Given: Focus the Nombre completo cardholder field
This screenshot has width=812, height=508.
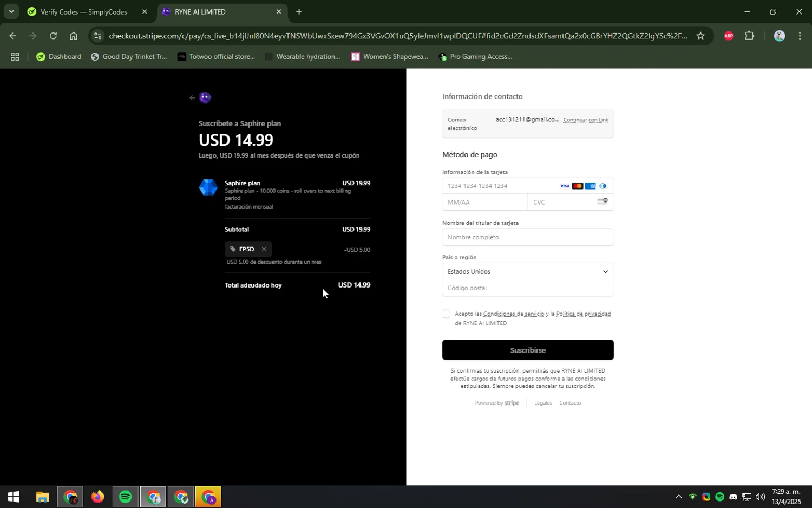Looking at the screenshot, I should click(528, 237).
